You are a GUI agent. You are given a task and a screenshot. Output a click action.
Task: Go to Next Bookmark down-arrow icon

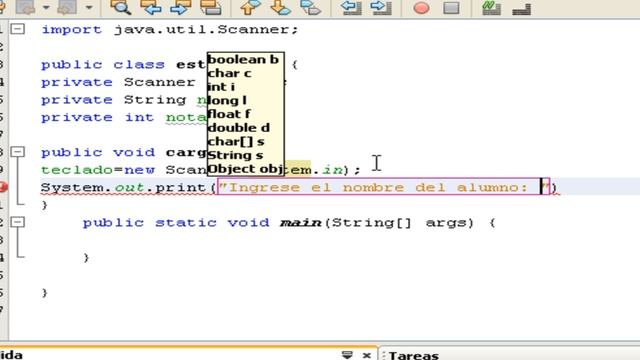(281, 7)
